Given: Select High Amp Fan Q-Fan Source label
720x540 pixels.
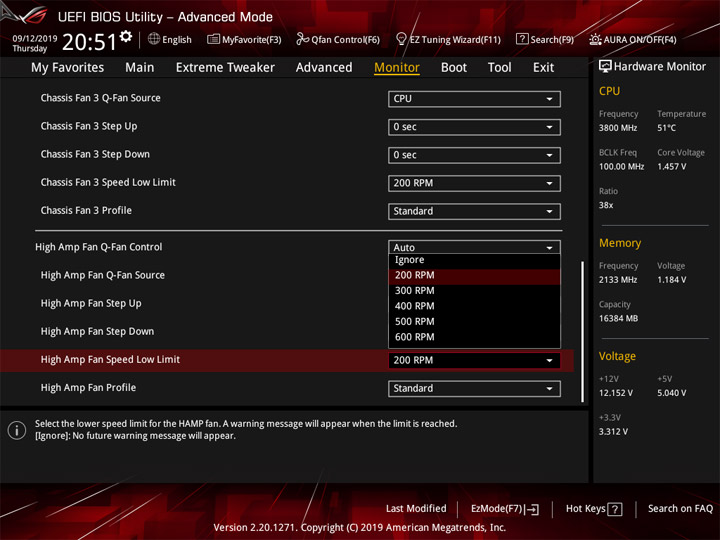Looking at the screenshot, I should 102,275.
